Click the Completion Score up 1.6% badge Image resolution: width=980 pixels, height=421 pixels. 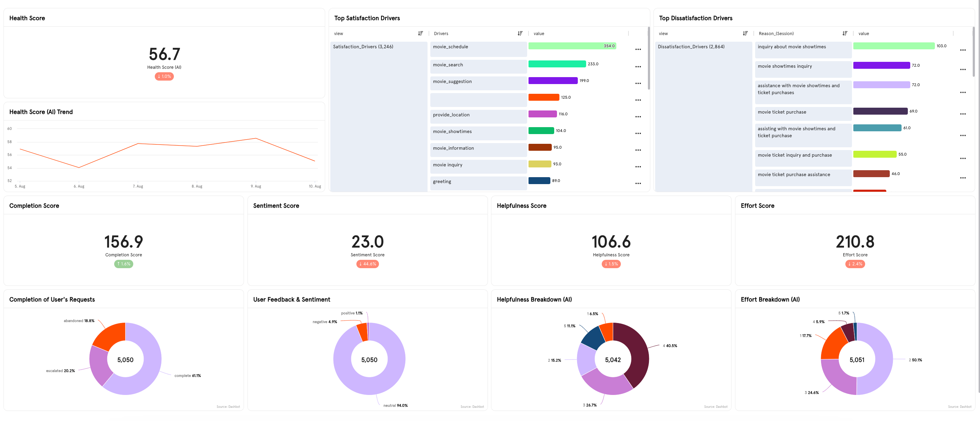(x=124, y=264)
